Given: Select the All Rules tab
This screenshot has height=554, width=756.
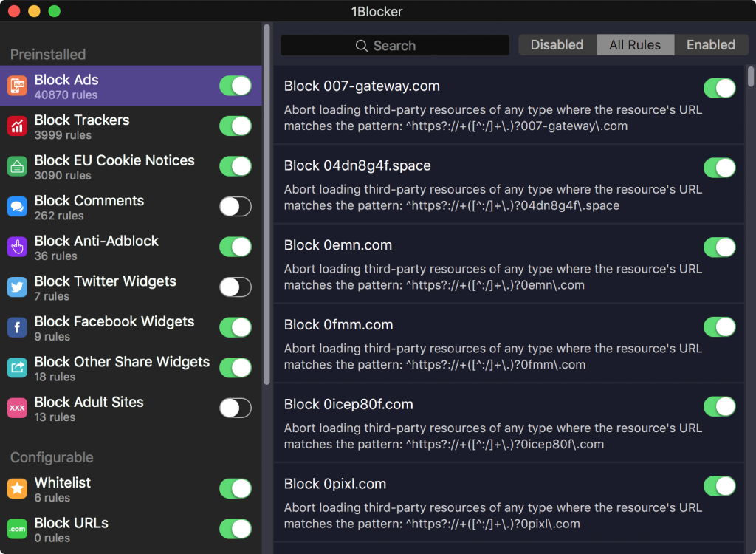Looking at the screenshot, I should [635, 44].
